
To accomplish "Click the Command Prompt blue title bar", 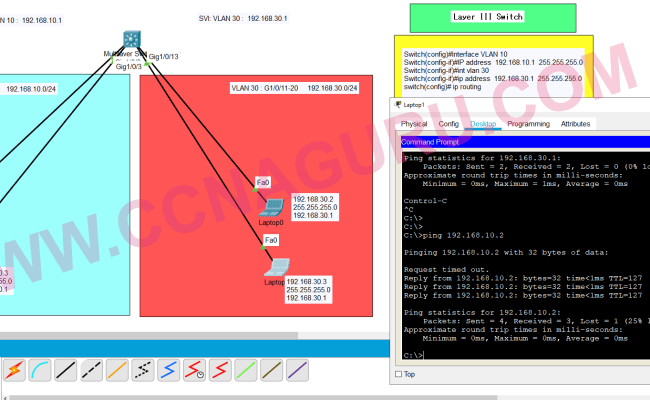I will (x=525, y=142).
